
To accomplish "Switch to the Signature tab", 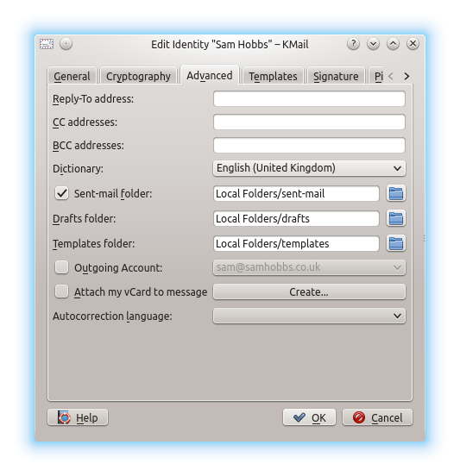I will (336, 76).
